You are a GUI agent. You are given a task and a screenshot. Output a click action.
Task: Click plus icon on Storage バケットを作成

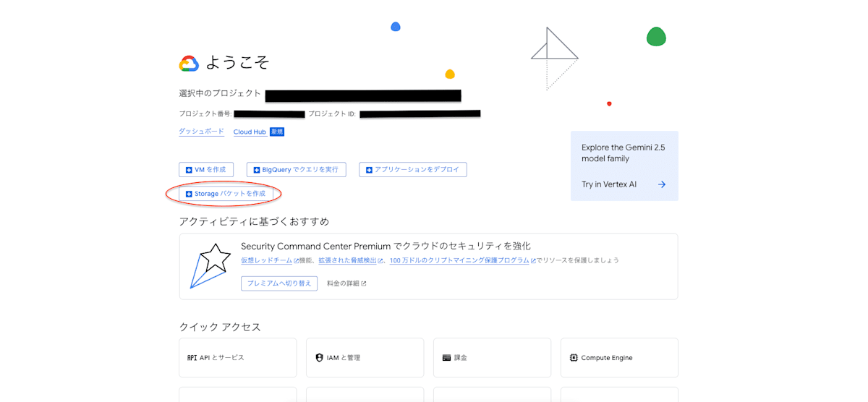[x=189, y=194]
